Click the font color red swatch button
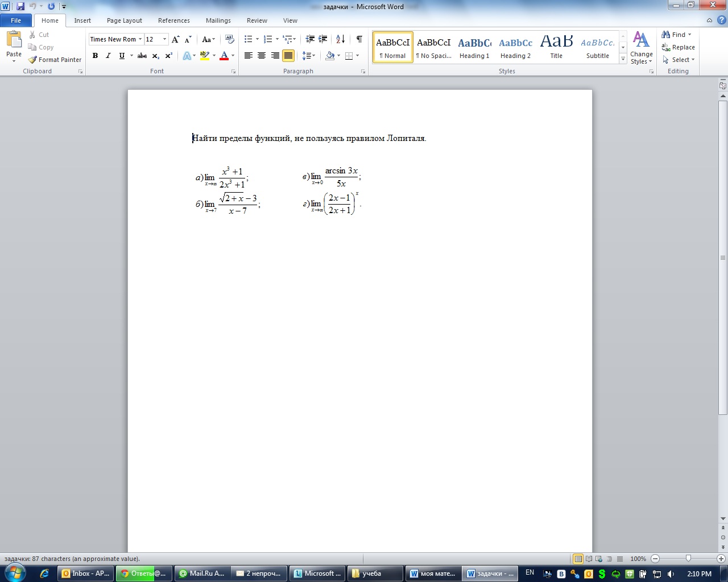728x582 pixels. coord(224,56)
